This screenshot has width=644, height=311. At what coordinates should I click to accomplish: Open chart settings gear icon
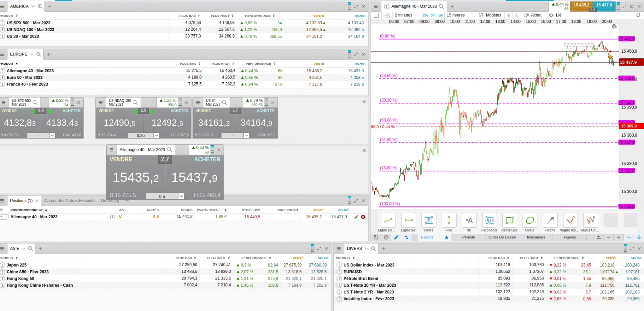point(638,15)
